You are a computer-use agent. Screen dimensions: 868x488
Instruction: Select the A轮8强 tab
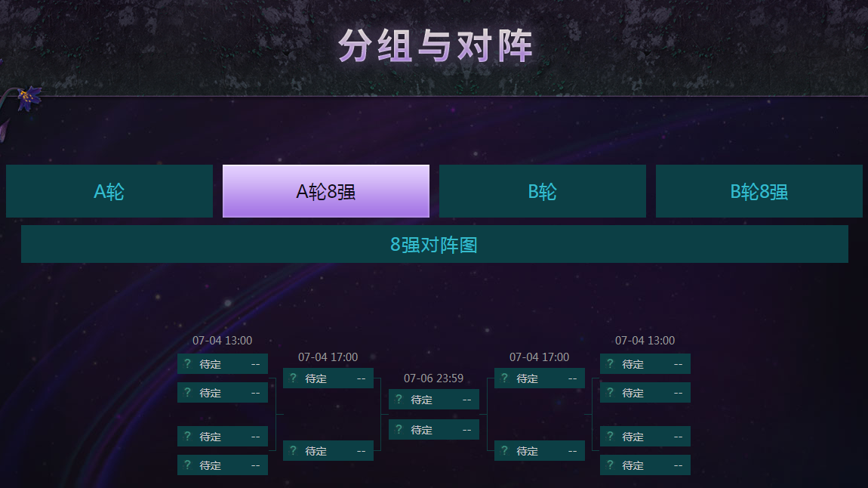click(326, 191)
